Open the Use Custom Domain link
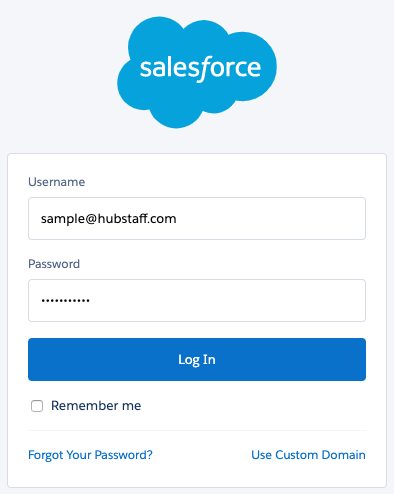This screenshot has height=494, width=394. pos(308,455)
